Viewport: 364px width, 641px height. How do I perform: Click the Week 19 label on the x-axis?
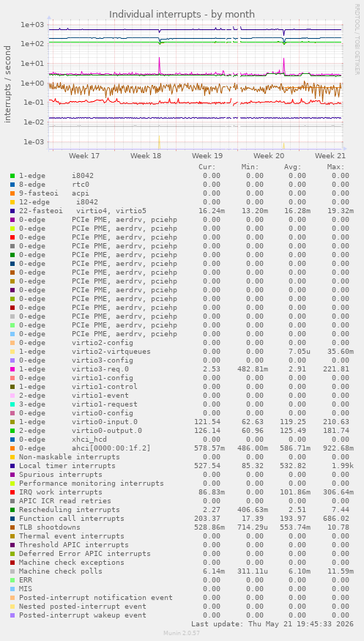(207, 156)
